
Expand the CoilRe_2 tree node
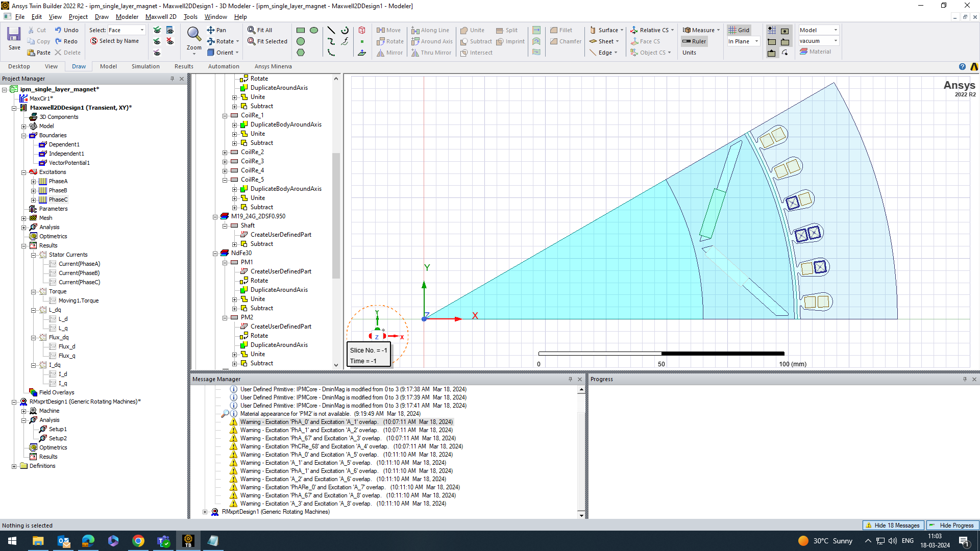click(225, 153)
